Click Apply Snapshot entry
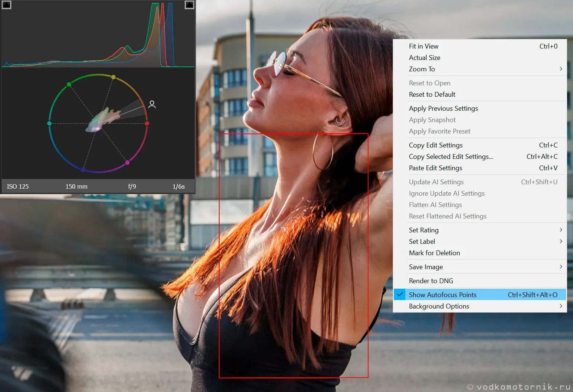 point(480,120)
